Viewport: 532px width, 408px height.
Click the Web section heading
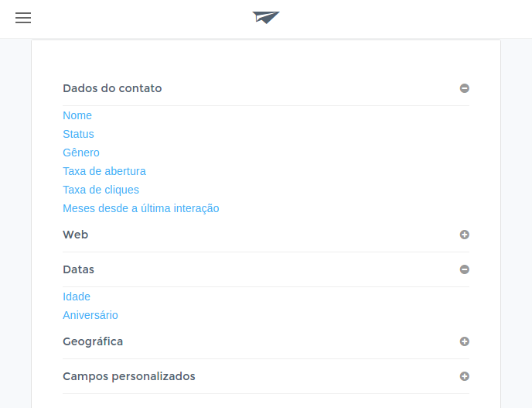pyautogui.click(x=75, y=235)
